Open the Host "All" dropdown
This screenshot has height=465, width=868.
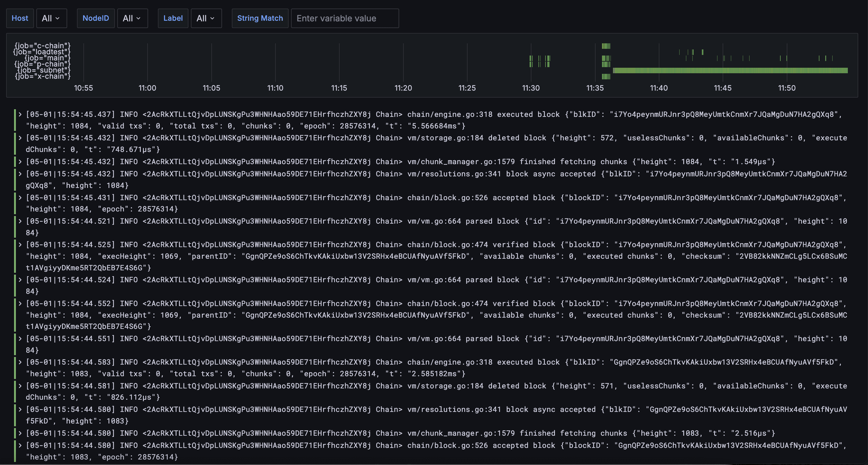pyautogui.click(x=51, y=18)
